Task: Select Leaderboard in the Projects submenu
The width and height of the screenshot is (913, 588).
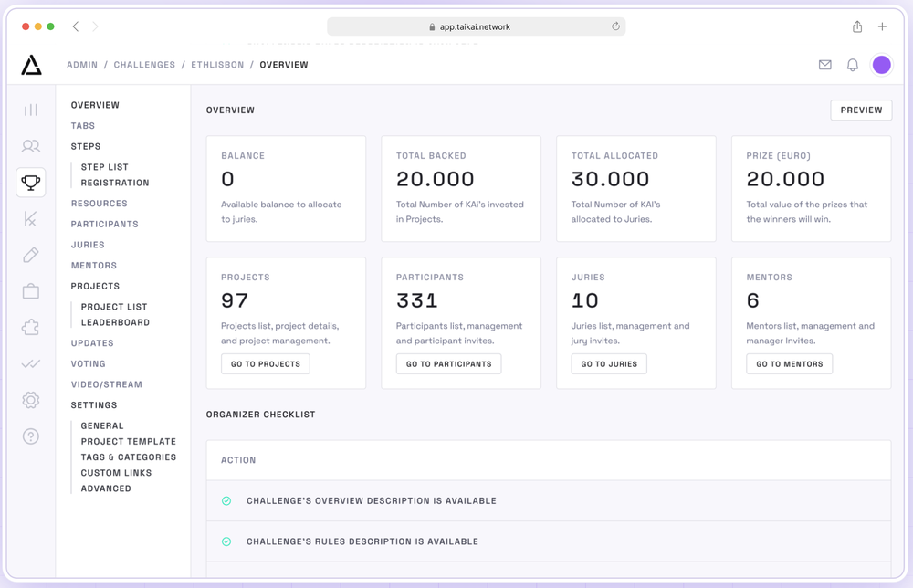Action: (115, 322)
